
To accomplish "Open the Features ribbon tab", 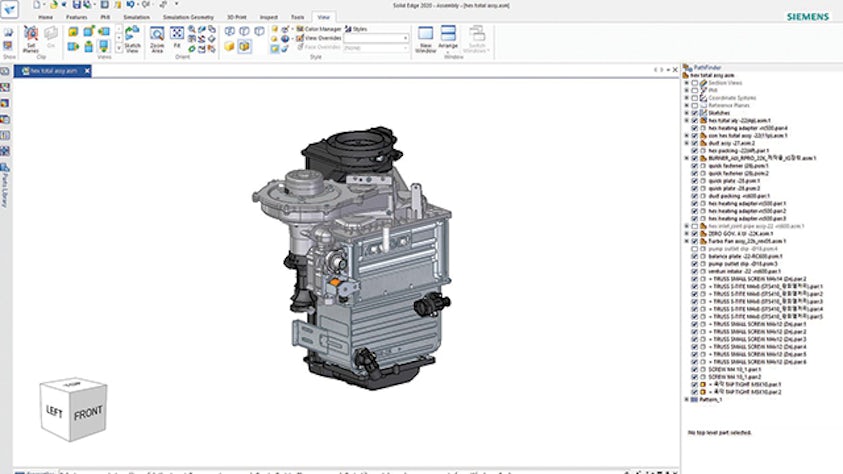I will (x=76, y=17).
